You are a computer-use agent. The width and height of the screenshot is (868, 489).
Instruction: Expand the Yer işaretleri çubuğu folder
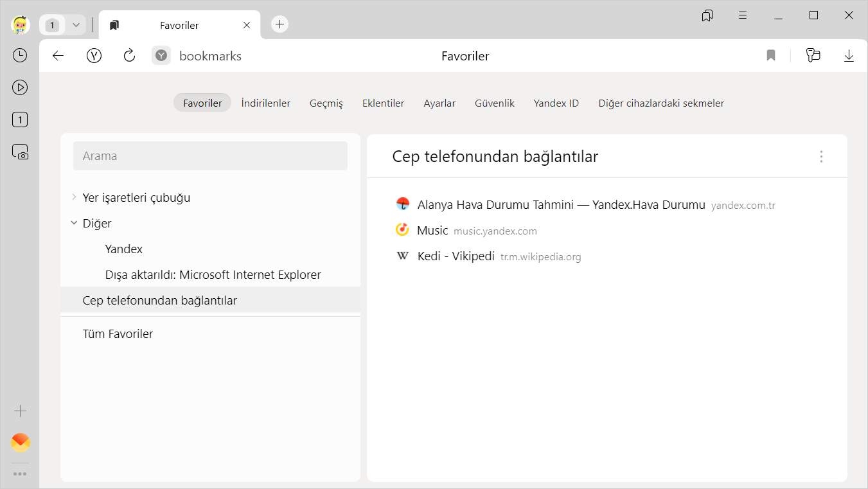pyautogui.click(x=74, y=197)
